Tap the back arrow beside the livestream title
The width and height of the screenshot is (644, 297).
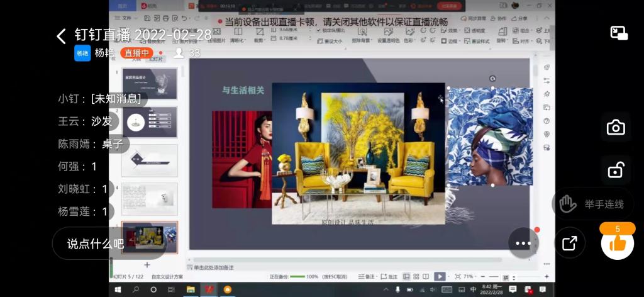pos(61,36)
